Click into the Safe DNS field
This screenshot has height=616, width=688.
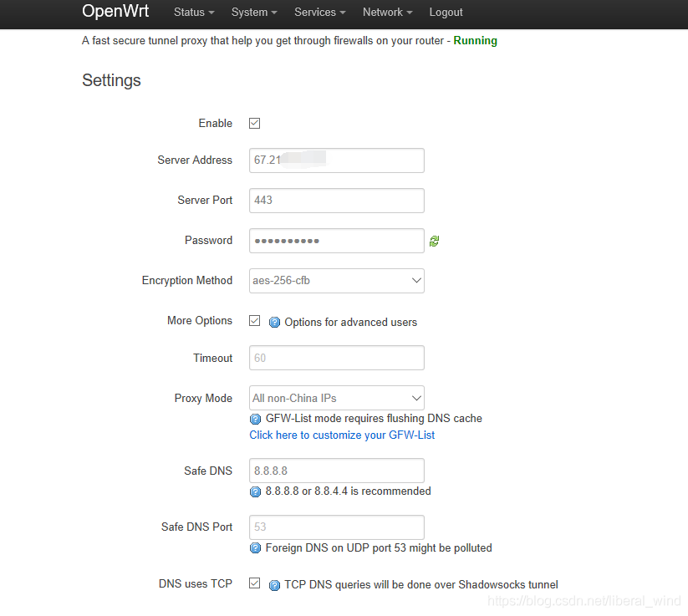click(336, 471)
